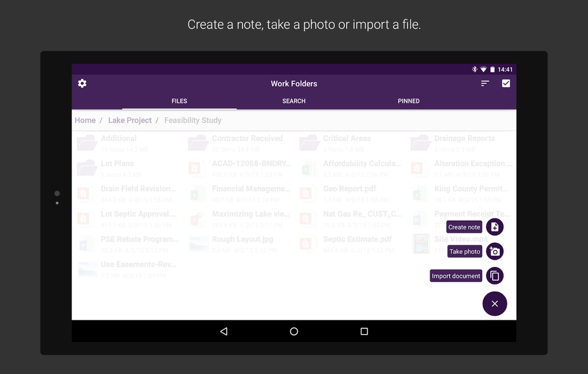Tap the Wi-Fi status icon
Screen dimensions: 588x374
pyautogui.click(x=483, y=69)
